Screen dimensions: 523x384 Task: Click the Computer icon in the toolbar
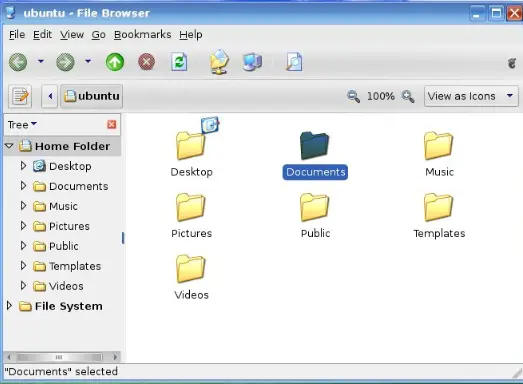(x=252, y=62)
